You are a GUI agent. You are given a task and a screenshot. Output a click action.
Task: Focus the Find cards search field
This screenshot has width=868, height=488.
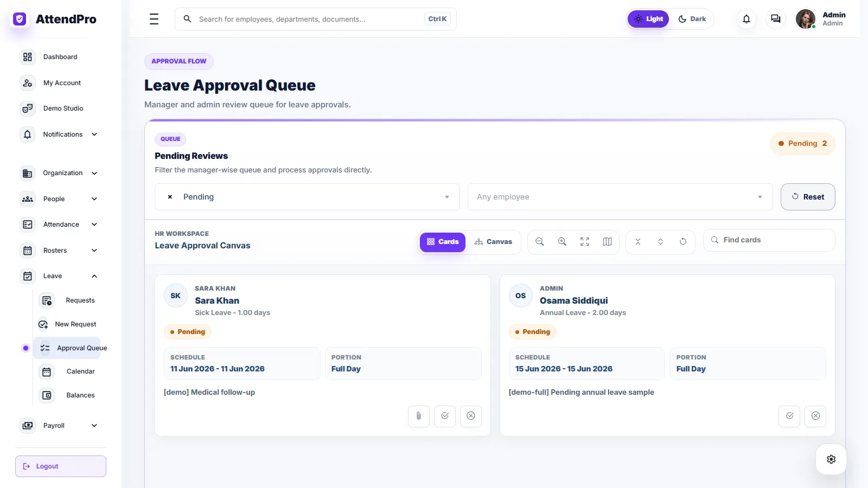point(769,240)
